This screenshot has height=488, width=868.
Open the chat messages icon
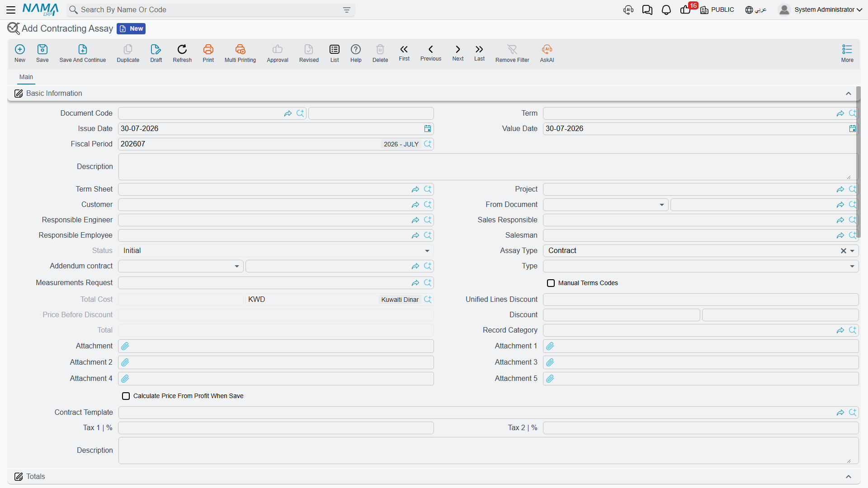pyautogui.click(x=647, y=10)
